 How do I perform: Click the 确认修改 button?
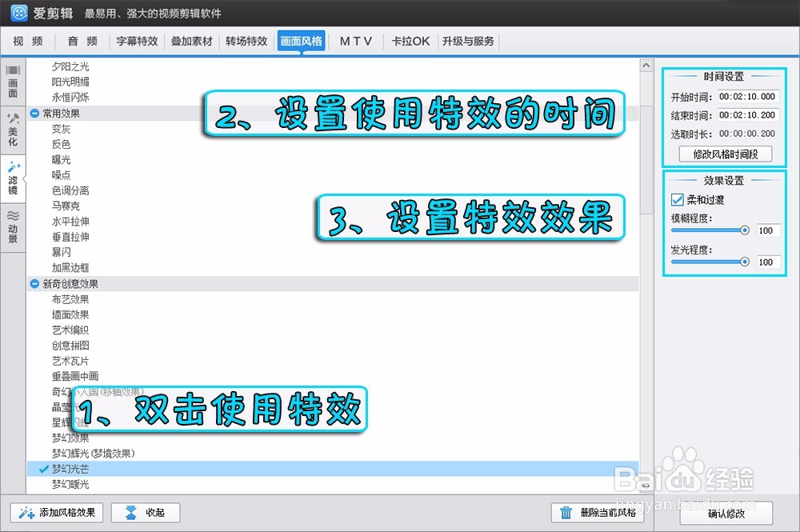coord(726,513)
